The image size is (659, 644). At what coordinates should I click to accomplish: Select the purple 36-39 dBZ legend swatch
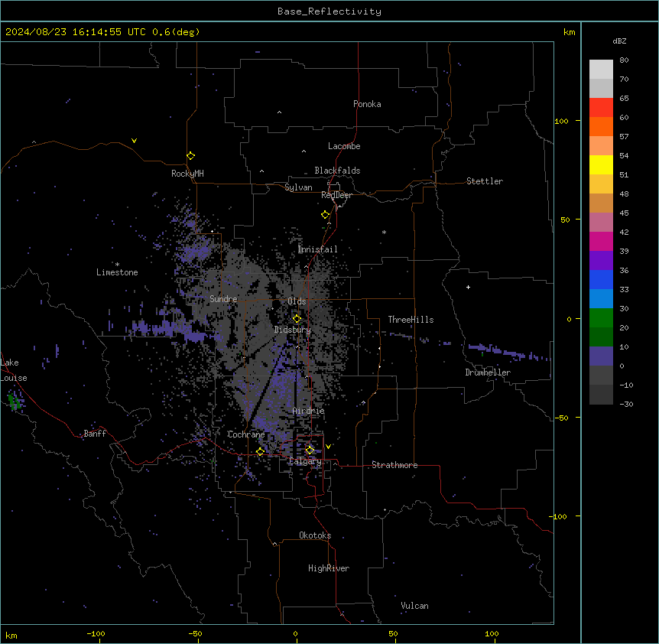point(601,260)
